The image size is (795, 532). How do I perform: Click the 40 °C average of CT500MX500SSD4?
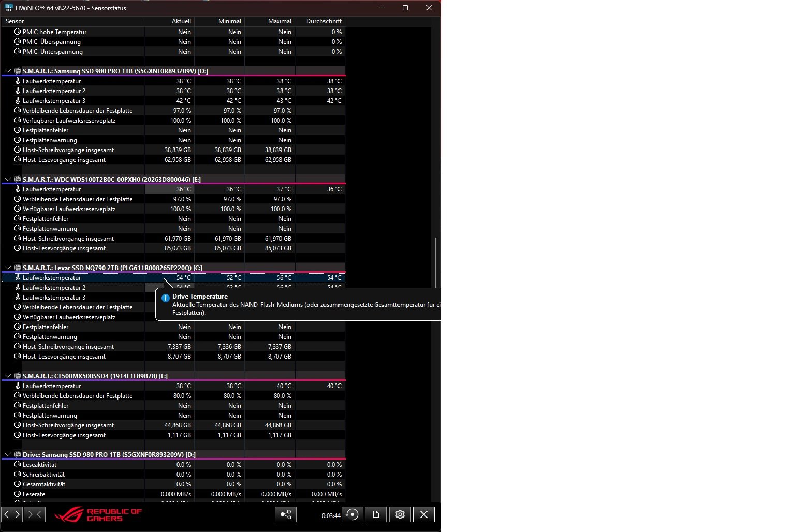(334, 386)
